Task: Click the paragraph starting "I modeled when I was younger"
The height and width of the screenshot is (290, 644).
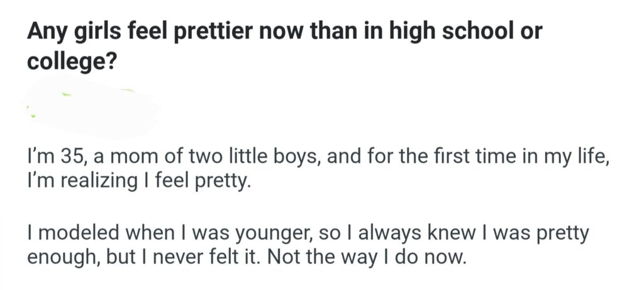Action: tap(308, 245)
